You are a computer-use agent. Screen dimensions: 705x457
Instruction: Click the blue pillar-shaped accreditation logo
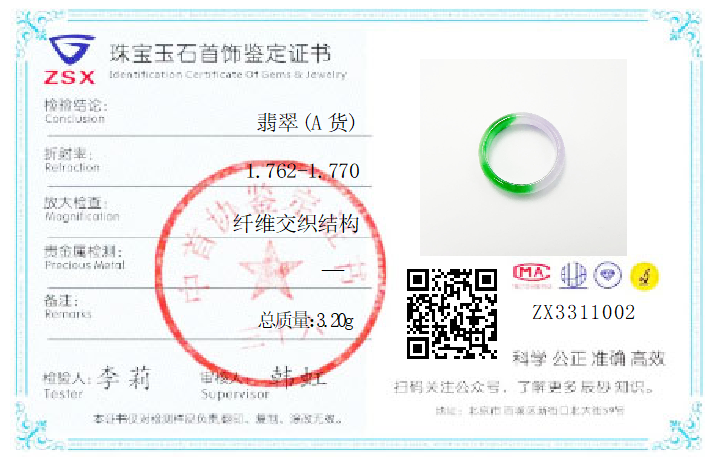(573, 275)
